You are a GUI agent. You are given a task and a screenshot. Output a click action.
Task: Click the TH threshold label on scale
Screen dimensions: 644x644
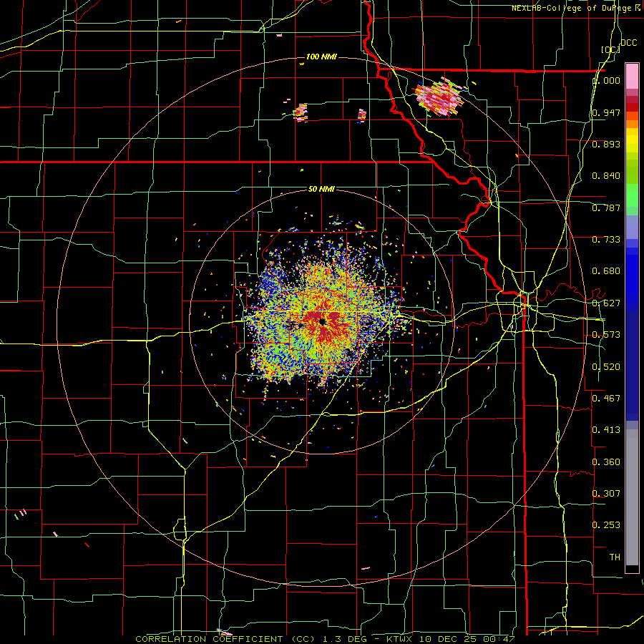[x=615, y=557]
